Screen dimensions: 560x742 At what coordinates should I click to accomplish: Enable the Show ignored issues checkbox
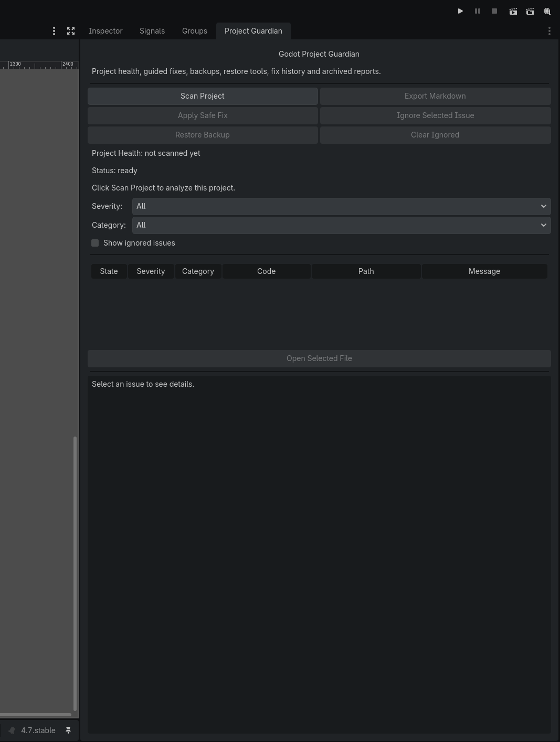tap(95, 243)
